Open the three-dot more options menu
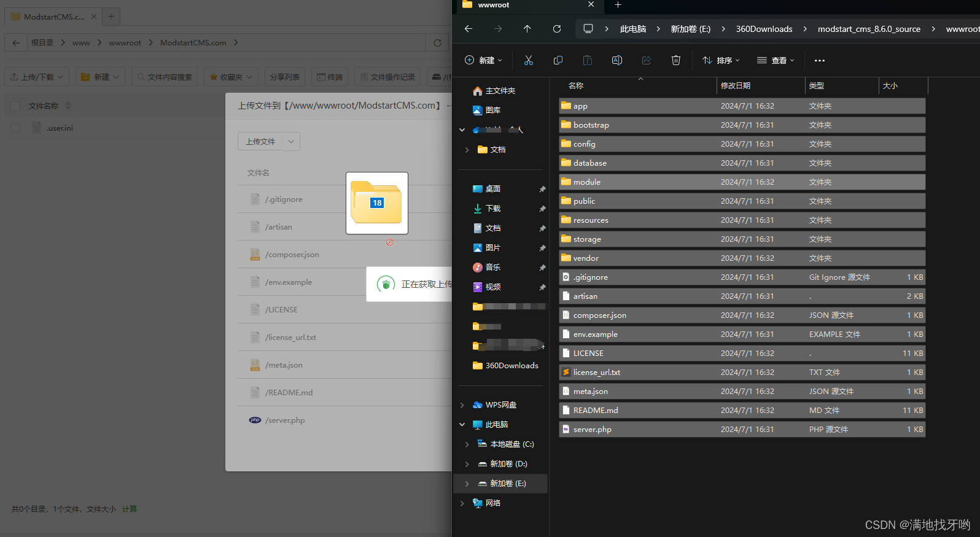The width and height of the screenshot is (980, 537). point(820,60)
